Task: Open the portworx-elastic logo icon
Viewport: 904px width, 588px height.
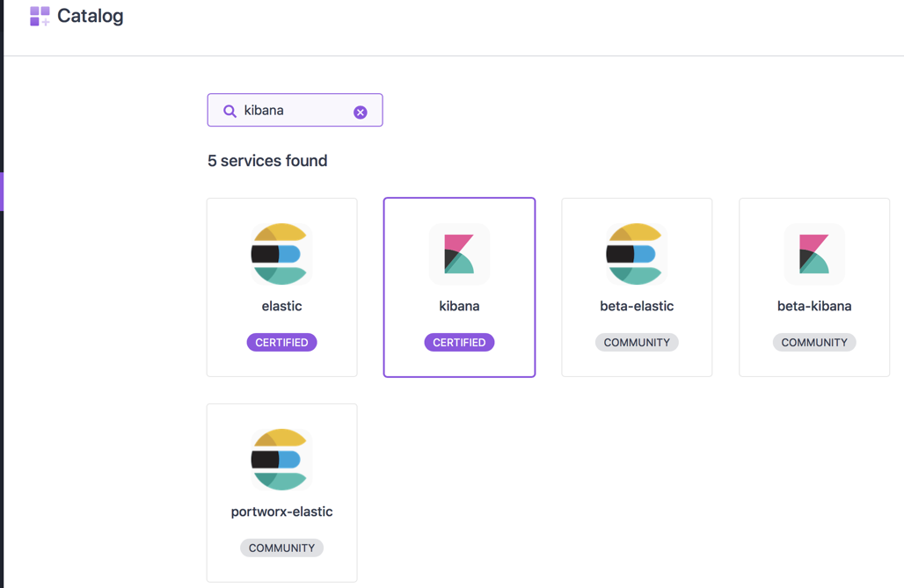Action: tap(281, 459)
